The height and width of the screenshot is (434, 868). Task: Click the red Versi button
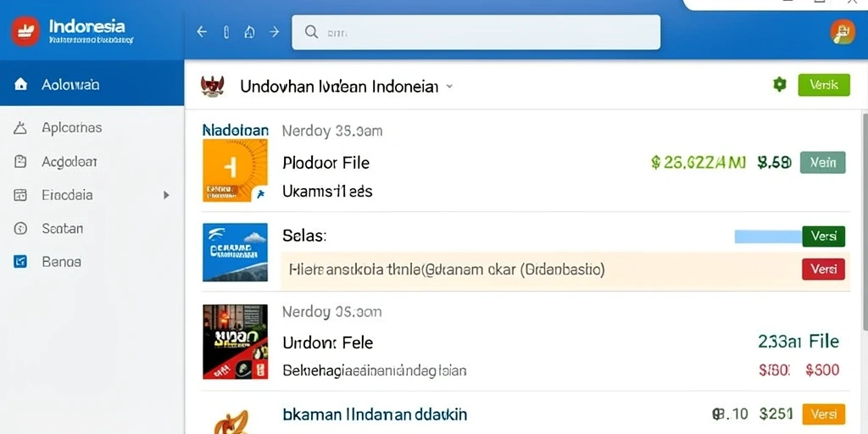coord(823,269)
